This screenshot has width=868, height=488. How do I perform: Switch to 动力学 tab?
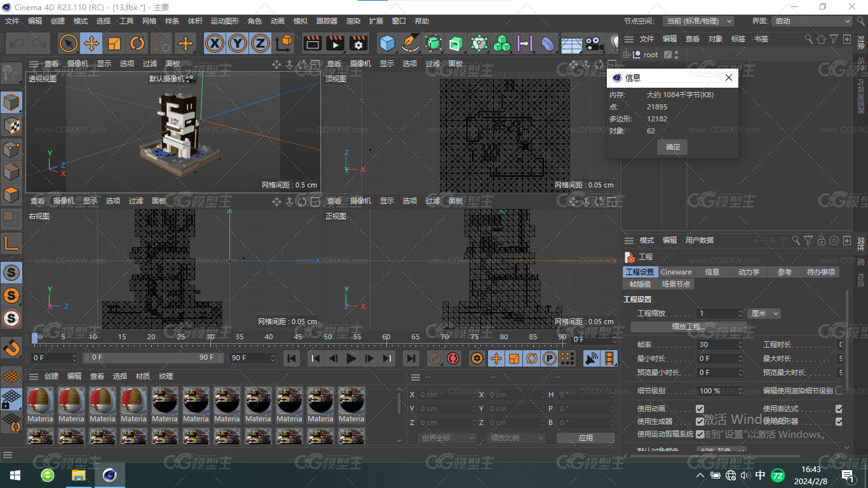click(749, 272)
